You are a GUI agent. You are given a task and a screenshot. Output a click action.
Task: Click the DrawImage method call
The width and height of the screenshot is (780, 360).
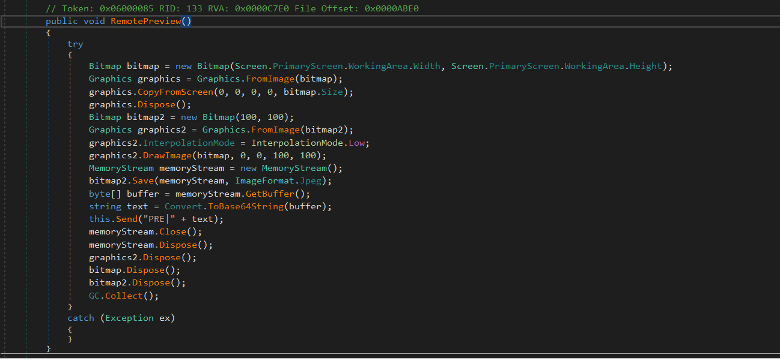[x=167, y=156]
